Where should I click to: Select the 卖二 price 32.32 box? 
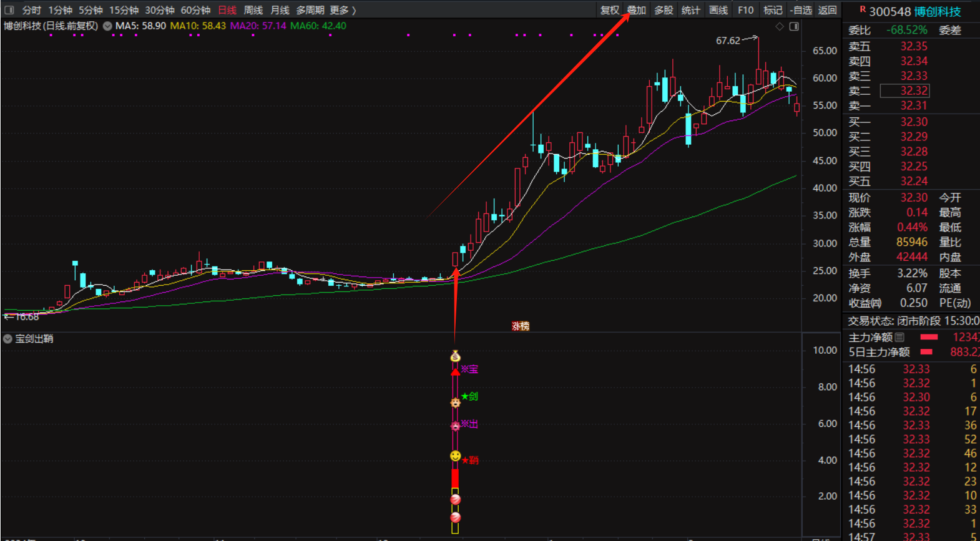tap(904, 90)
